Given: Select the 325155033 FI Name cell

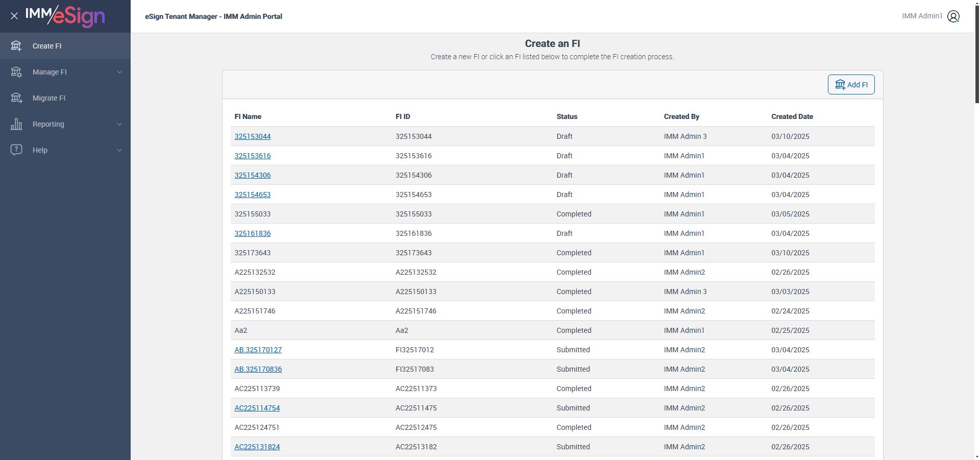Looking at the screenshot, I should click(x=253, y=214).
